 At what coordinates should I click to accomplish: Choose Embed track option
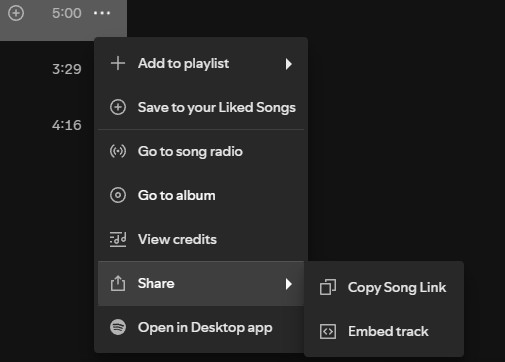tap(384, 331)
